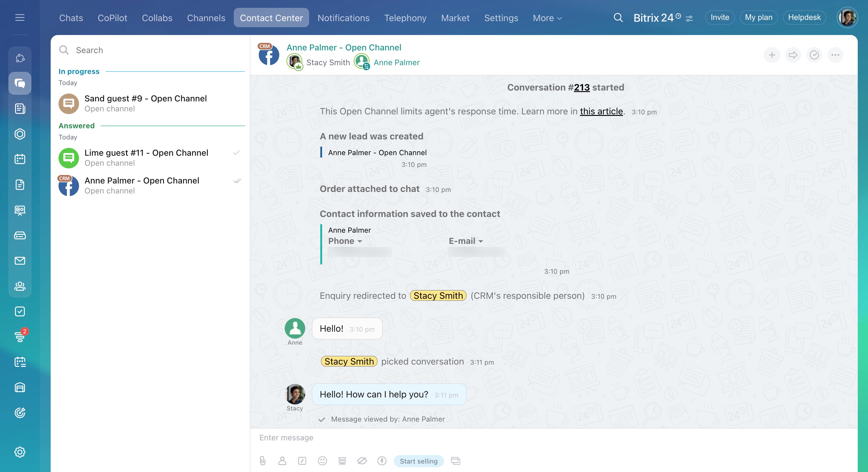The image size is (868, 472).
Task: Open the emoji smiley picker
Action: (x=322, y=461)
